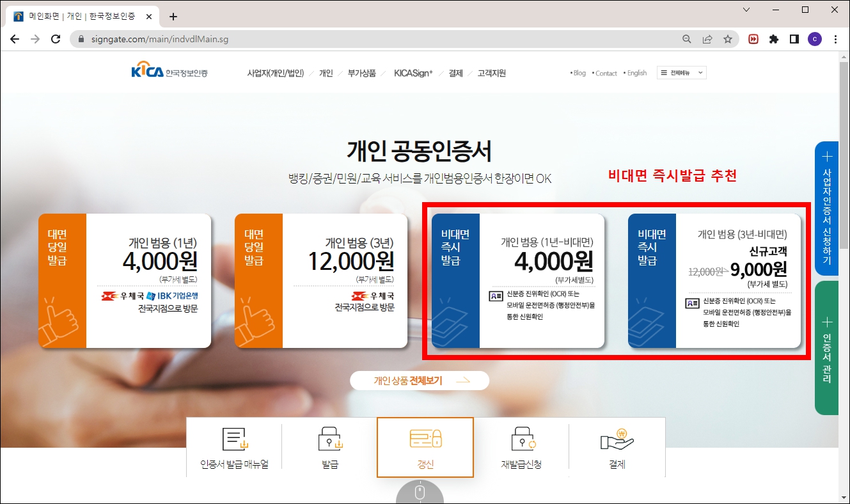Image resolution: width=850 pixels, height=504 pixels.
Task: Select the 4,000원 비대면 즉시발급 card
Action: [x=518, y=281]
